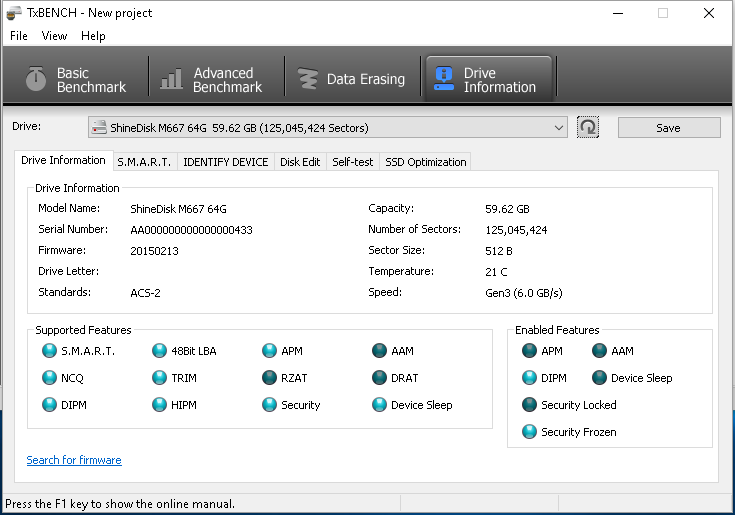Screen dimensions: 735x515
Task: Expand the Drive selection dropdown
Action: tap(559, 128)
